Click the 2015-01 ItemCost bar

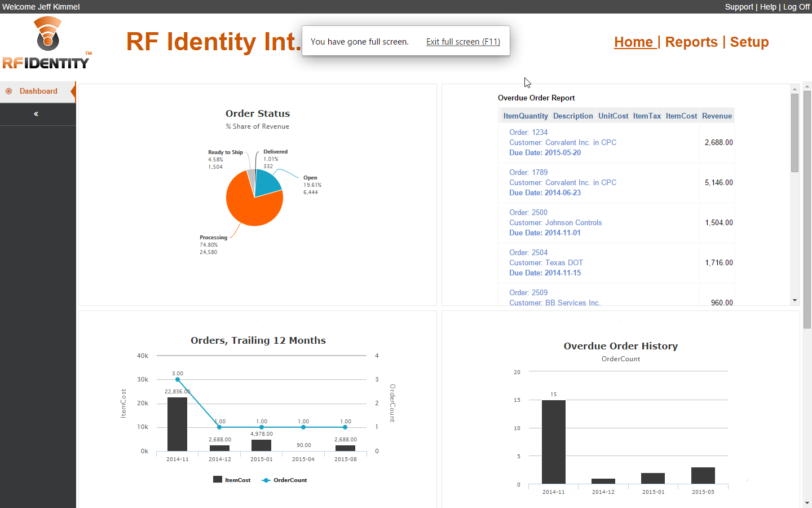261,445
